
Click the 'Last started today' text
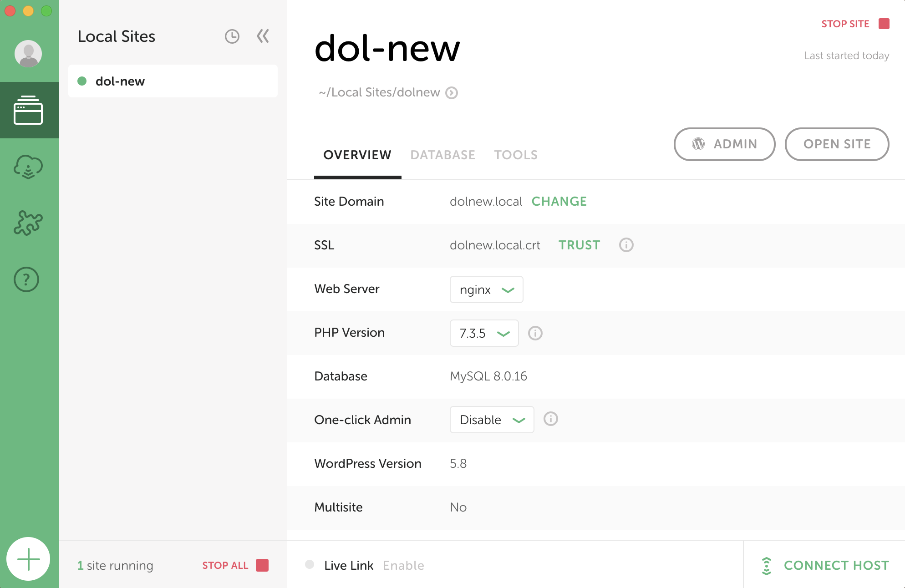[847, 56]
